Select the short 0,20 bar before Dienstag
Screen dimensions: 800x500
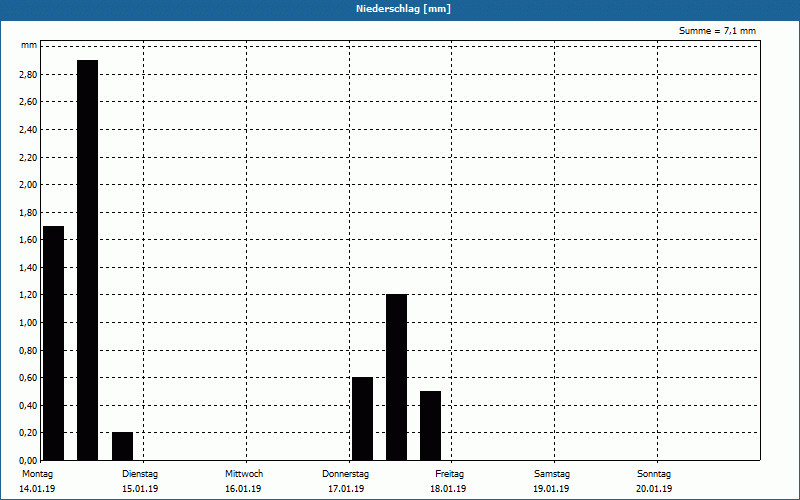click(122, 446)
